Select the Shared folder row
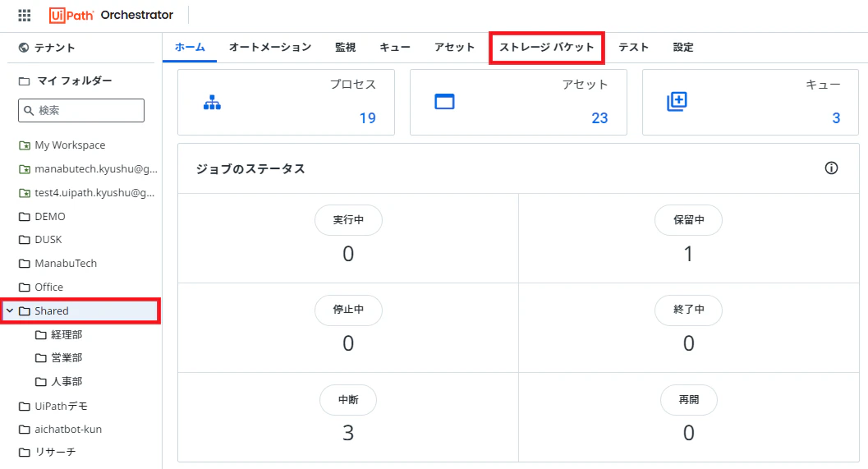 (x=80, y=310)
